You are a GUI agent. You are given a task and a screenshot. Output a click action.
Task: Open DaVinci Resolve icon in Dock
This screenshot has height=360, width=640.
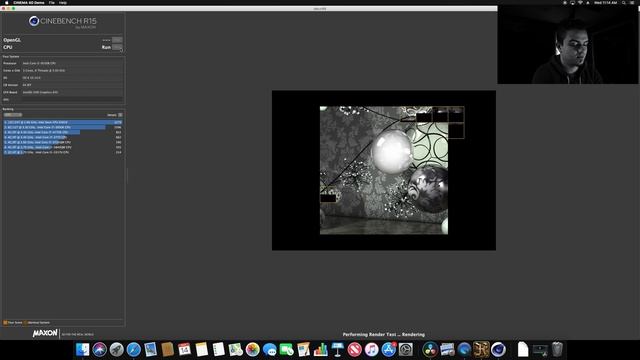coord(430,350)
